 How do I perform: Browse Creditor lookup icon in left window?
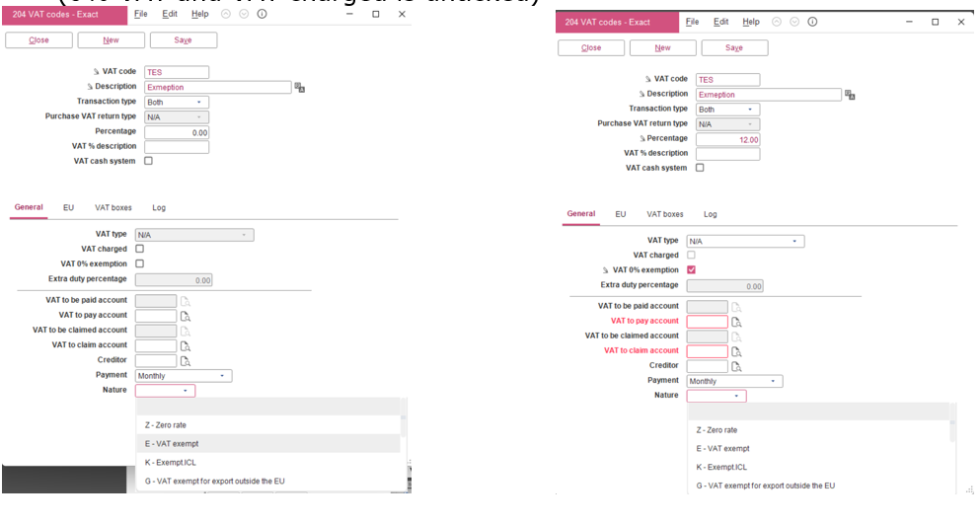[185, 361]
